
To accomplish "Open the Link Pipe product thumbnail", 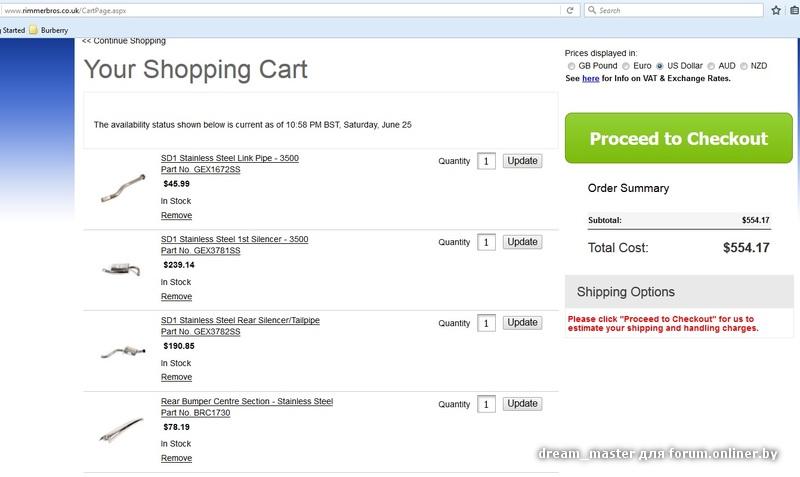I will (x=123, y=187).
